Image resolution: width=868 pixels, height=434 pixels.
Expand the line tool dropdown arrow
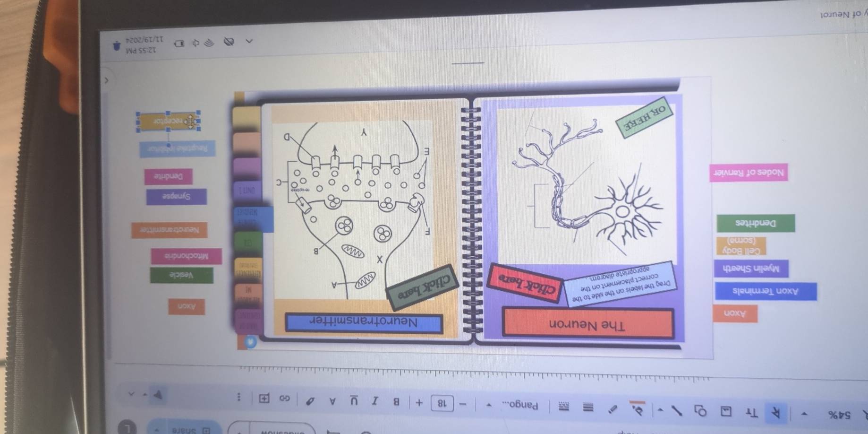pyautogui.click(x=660, y=409)
